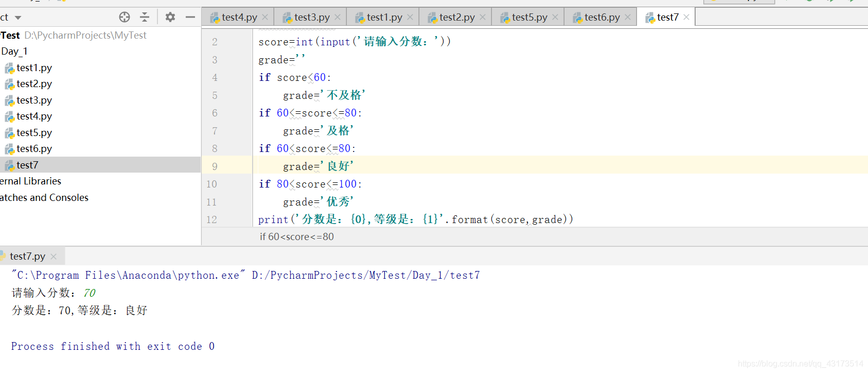Select the MyTest project root node
This screenshot has width=868, height=373.
pyautogui.click(x=10, y=35)
